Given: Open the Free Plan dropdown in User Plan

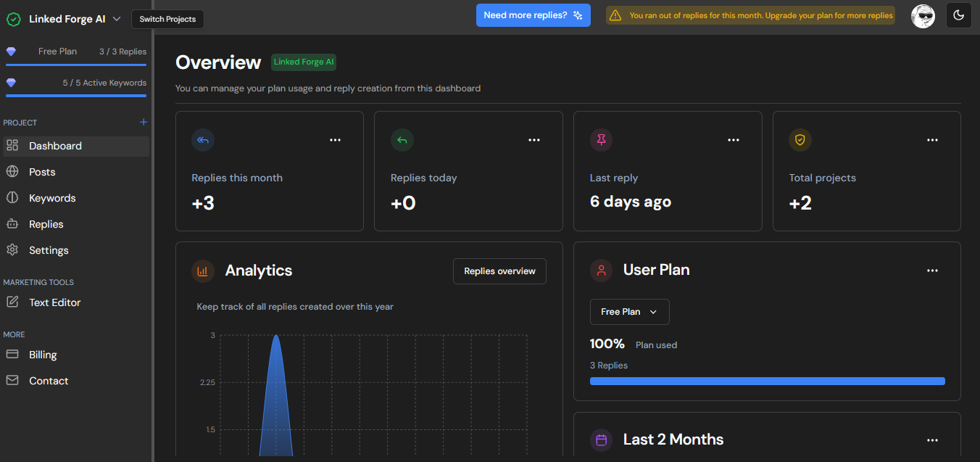Looking at the screenshot, I should click(629, 312).
